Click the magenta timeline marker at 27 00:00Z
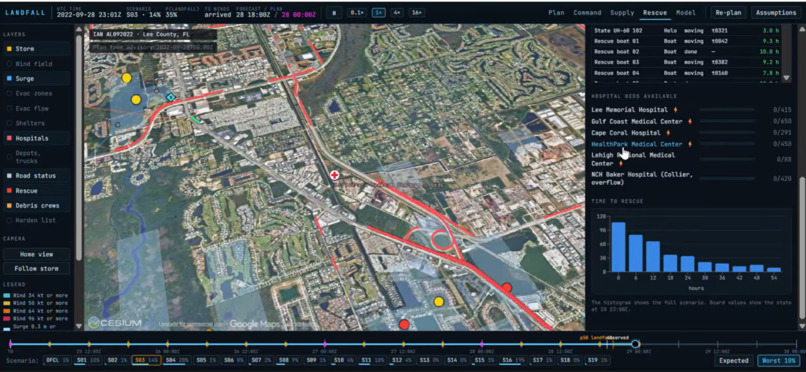Image resolution: width=806 pixels, height=372 pixels. coord(325,344)
